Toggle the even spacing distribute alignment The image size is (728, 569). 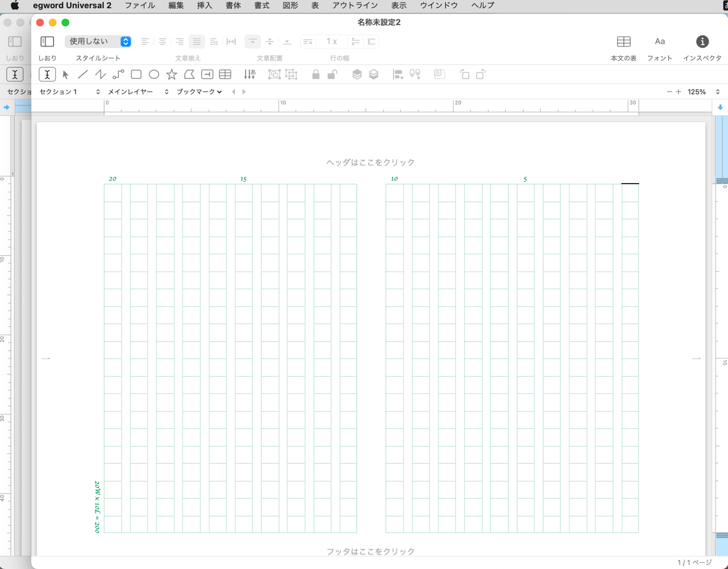pos(231,41)
